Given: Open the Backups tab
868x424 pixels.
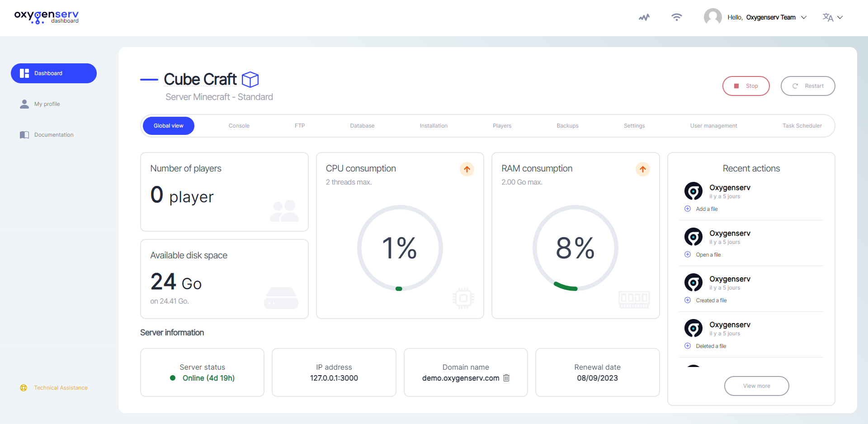Looking at the screenshot, I should coord(568,126).
